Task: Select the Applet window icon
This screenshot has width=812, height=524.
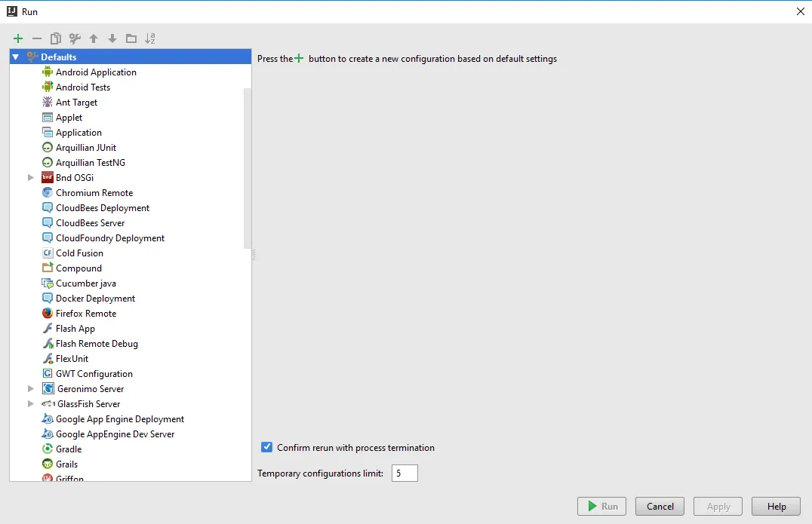Action: 48,118
